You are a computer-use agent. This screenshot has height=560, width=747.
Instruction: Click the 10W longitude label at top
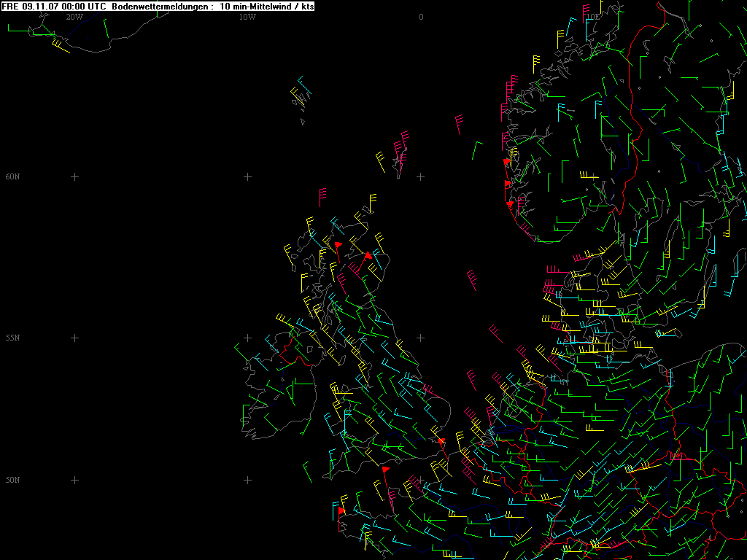tap(247, 16)
